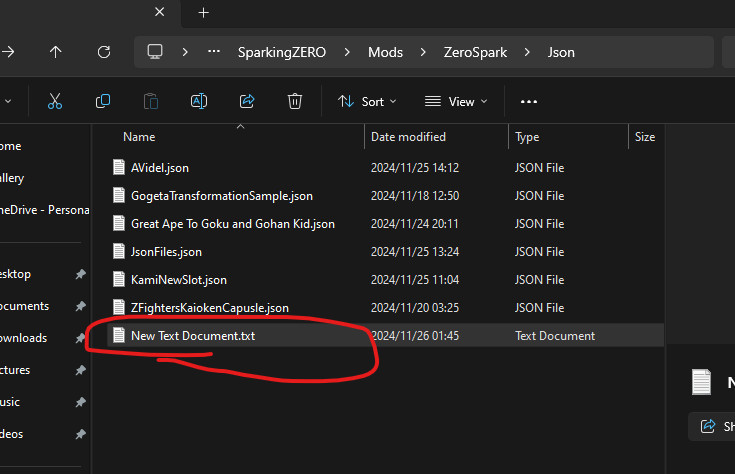Sort files by Date modified column

[x=408, y=137]
